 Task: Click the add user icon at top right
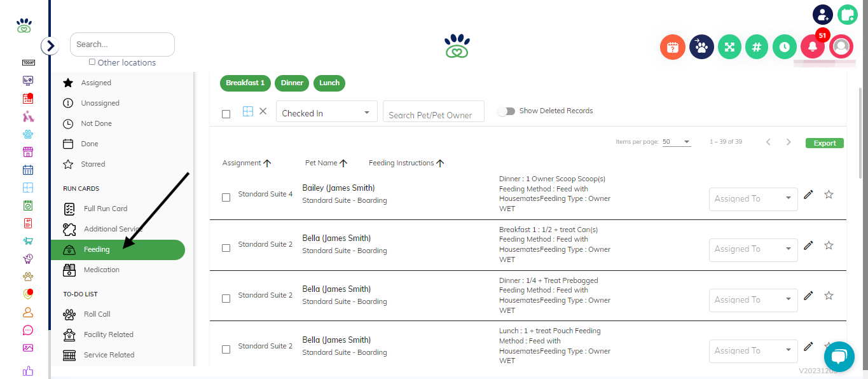click(823, 14)
